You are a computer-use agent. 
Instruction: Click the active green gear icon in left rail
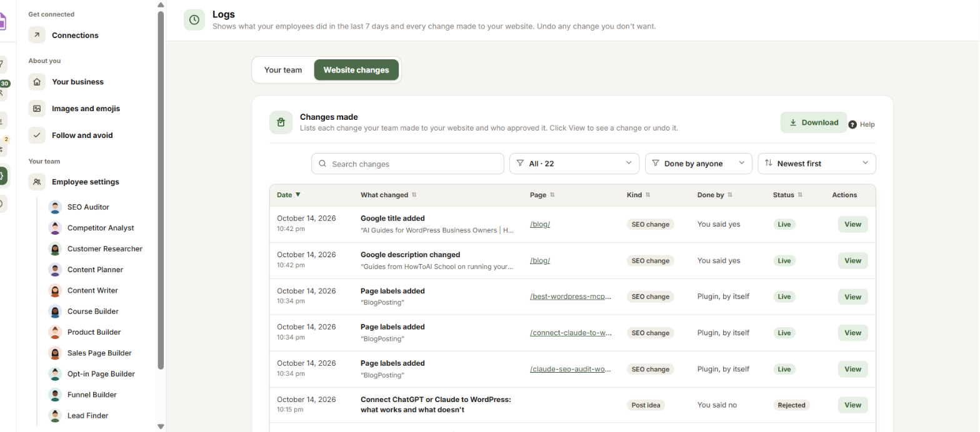2,176
